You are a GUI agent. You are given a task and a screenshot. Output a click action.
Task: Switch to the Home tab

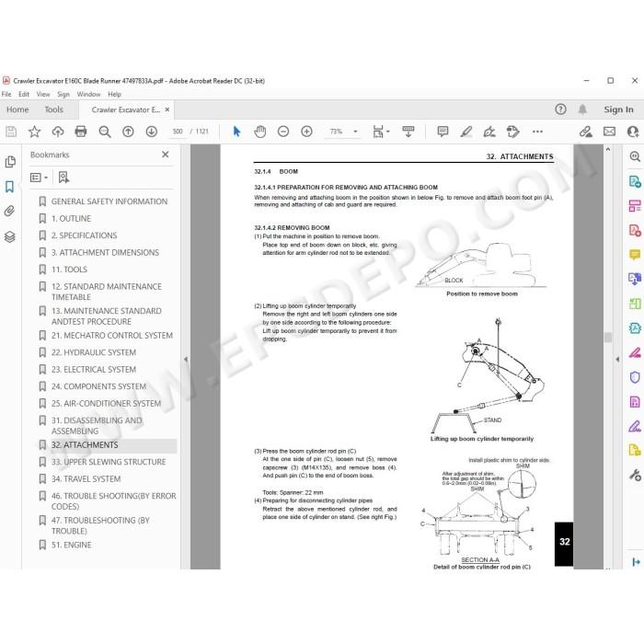(17, 109)
